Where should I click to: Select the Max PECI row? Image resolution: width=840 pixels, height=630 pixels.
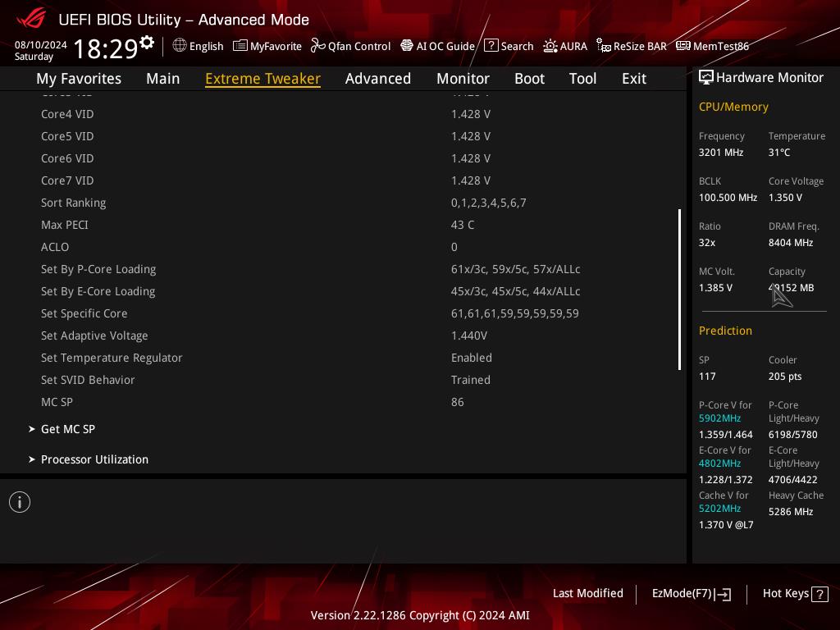coord(343,225)
